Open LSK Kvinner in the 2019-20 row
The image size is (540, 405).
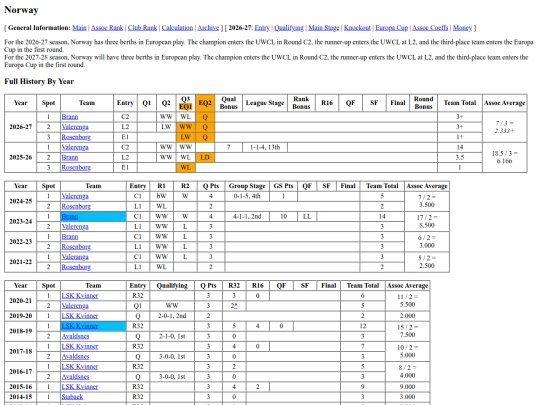[x=80, y=316]
